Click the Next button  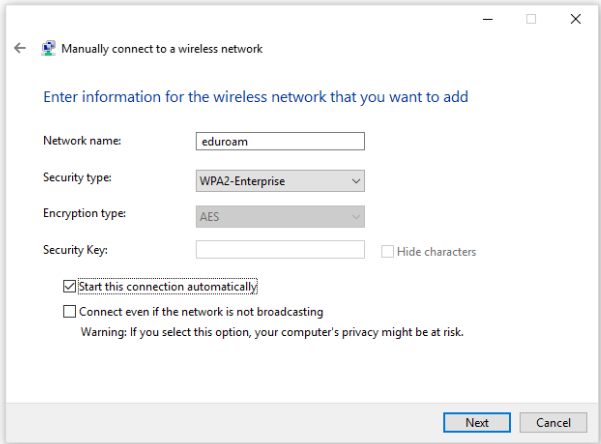(x=477, y=422)
